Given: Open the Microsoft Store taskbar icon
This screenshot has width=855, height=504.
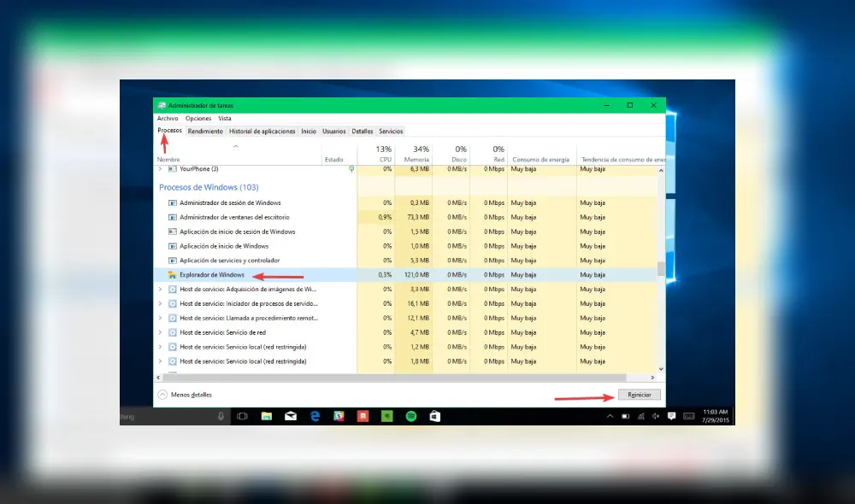Looking at the screenshot, I should pyautogui.click(x=435, y=417).
